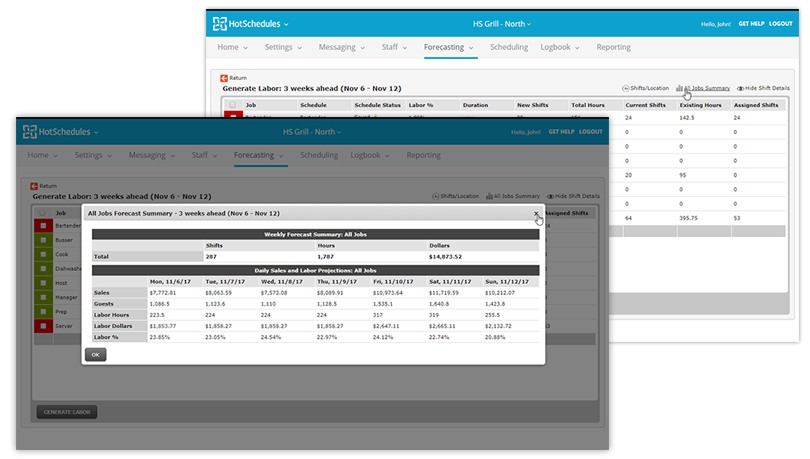Check the select-all checkbox beside the bright Job header
810x459 pixels.
pyautogui.click(x=232, y=105)
